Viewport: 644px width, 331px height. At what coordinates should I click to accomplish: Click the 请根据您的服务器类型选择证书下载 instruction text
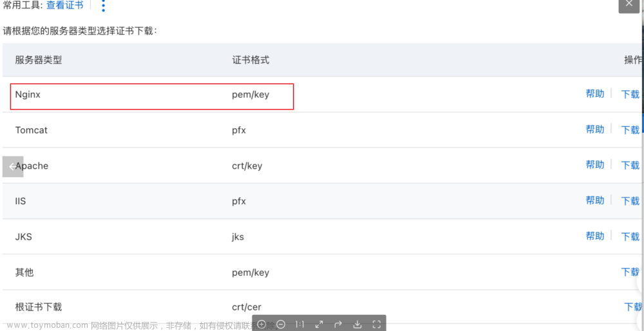[80, 31]
